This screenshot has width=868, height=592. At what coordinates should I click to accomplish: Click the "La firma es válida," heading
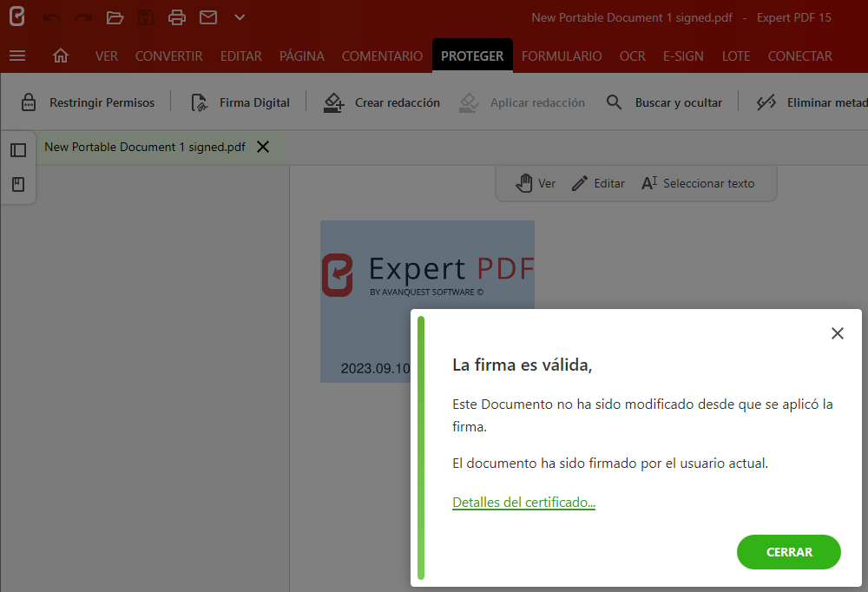click(522, 365)
